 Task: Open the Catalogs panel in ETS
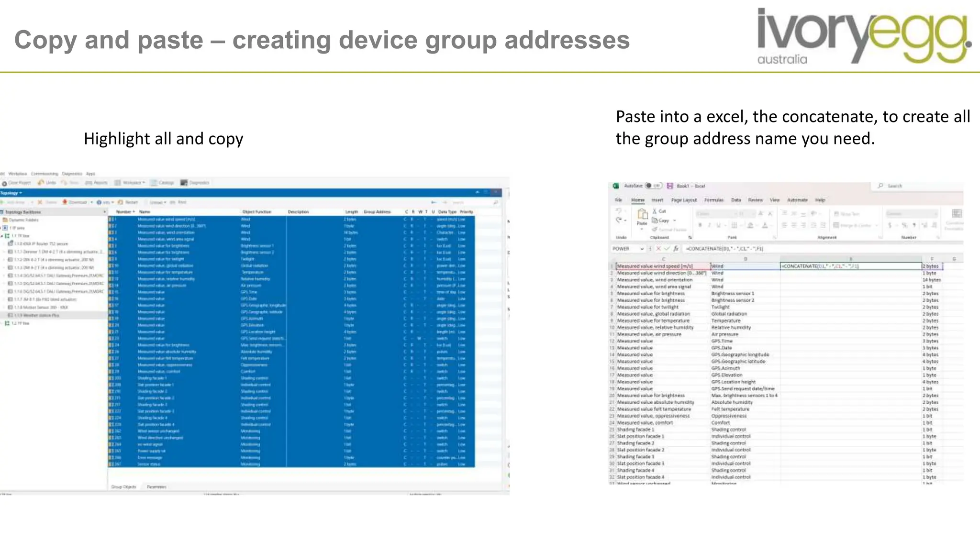162,183
